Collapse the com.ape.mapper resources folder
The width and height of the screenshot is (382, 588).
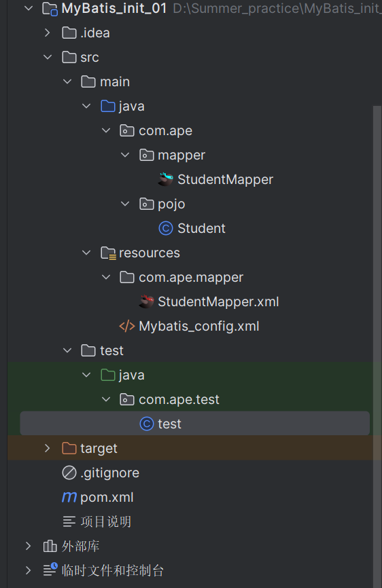pyautogui.click(x=106, y=277)
